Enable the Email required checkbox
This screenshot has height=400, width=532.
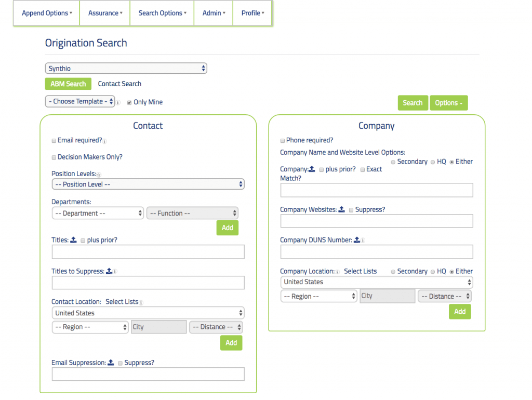point(54,141)
